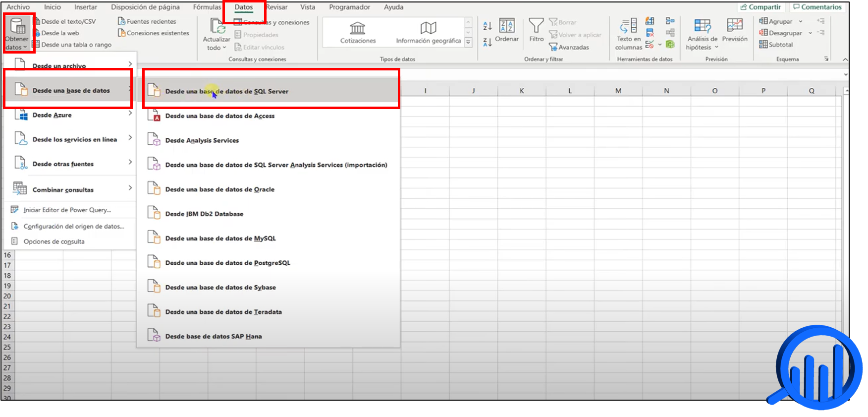Viewport: 868px width, 417px height.
Task: Open the Esquema dialog launcher
Action: coord(826,59)
